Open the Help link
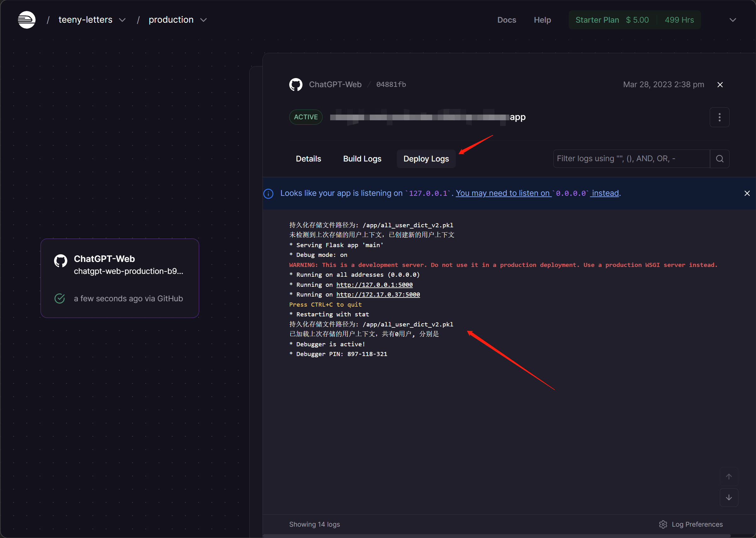Viewport: 756px width, 538px height. point(542,20)
